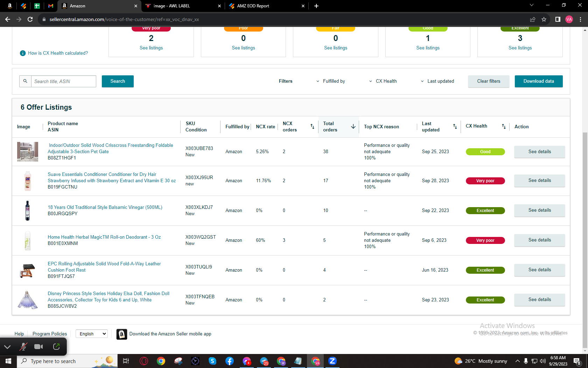This screenshot has width=588, height=368.
Task: See listings under the Excellent count
Action: coord(520,48)
